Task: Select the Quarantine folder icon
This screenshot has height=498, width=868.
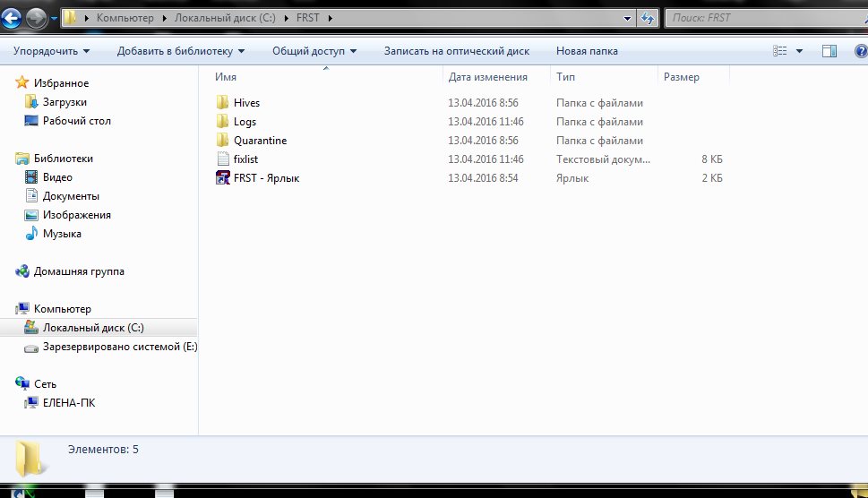Action: point(222,140)
